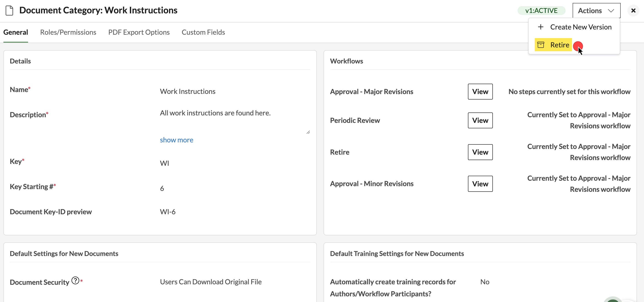Open the Roles/Permissions tab
The image size is (644, 302).
(68, 32)
